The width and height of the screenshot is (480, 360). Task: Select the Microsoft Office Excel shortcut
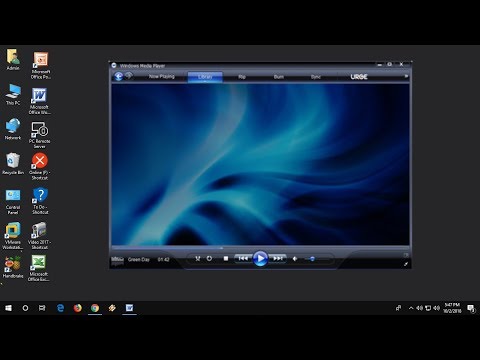[39, 268]
